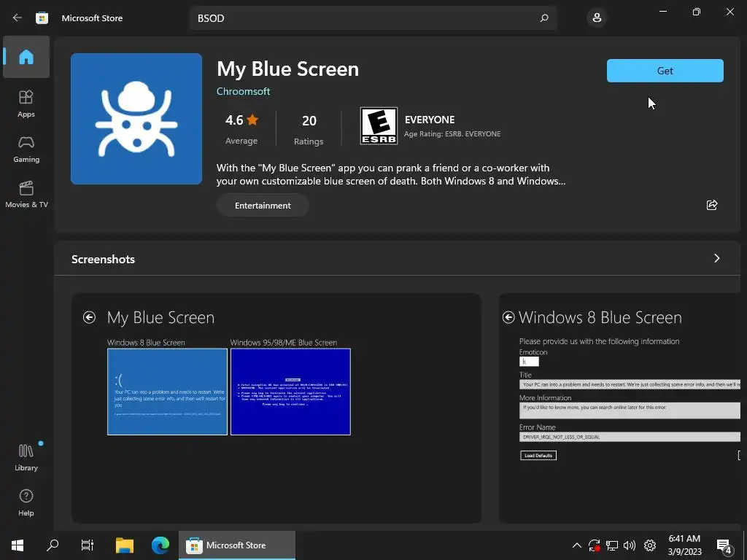Screen dimensions: 747x560
Task: Click the volume speaker tray icon
Action: coord(630,545)
